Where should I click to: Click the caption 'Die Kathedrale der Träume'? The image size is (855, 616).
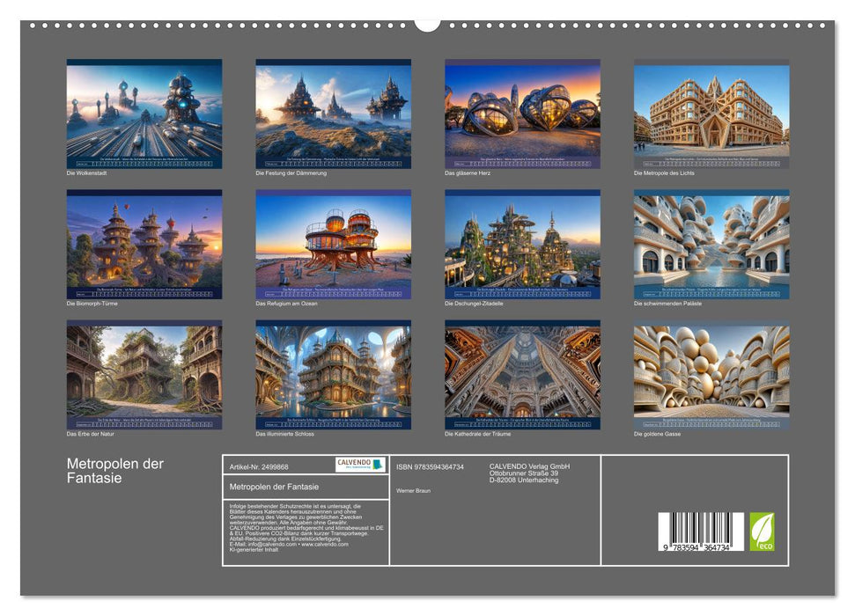click(477, 434)
